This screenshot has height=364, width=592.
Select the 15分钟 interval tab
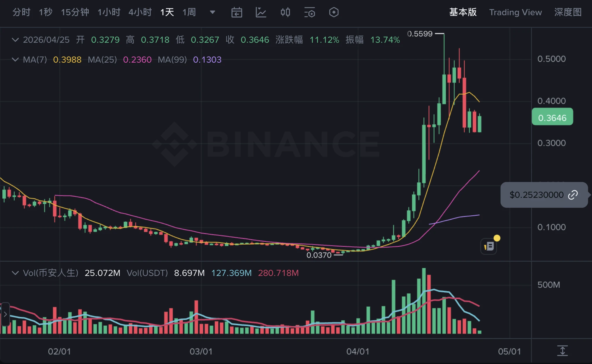(x=75, y=12)
